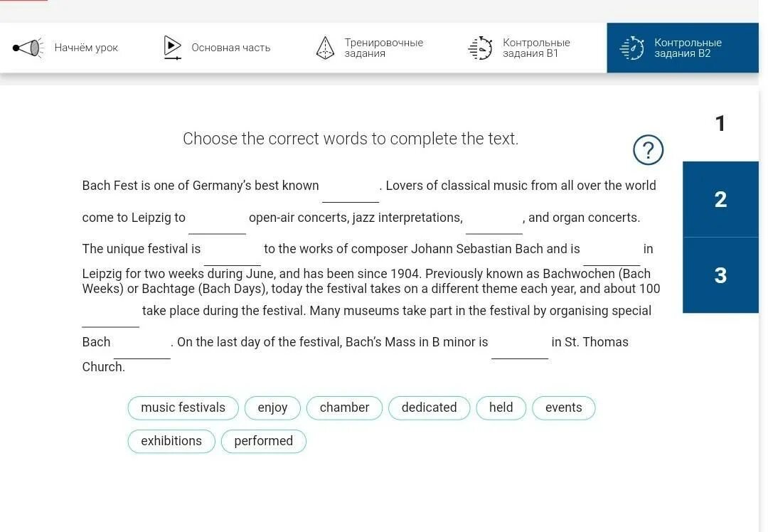
Task: Click the stopwatch icon for Контрольные задания В1
Action: coord(480,48)
